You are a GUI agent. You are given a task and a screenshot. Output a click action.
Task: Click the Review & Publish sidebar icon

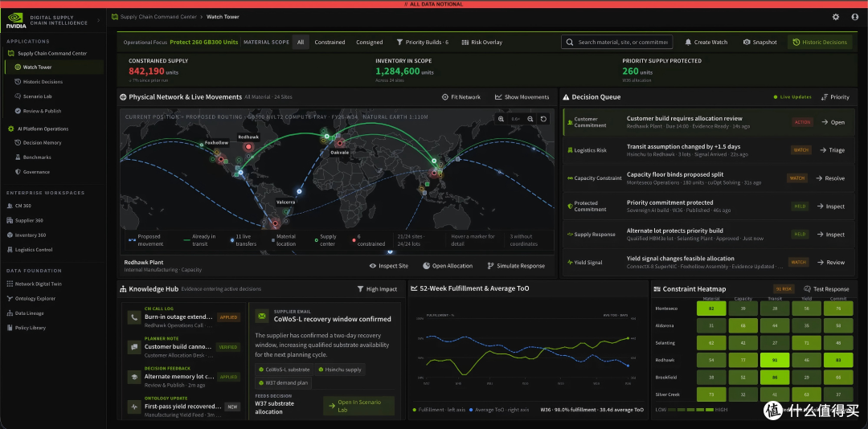[18, 111]
